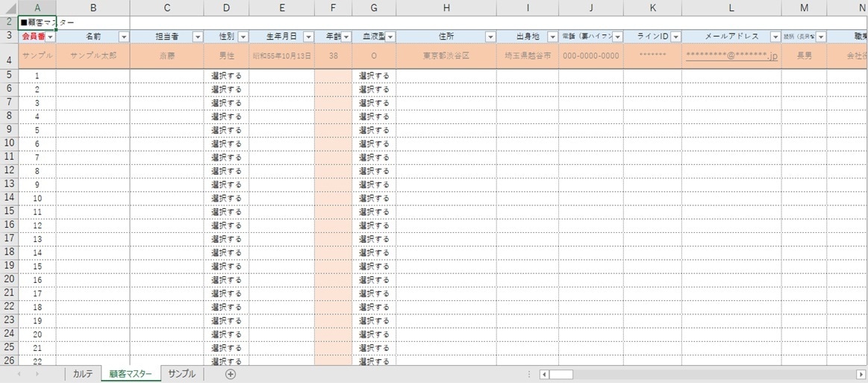Select column A header

click(37, 7)
